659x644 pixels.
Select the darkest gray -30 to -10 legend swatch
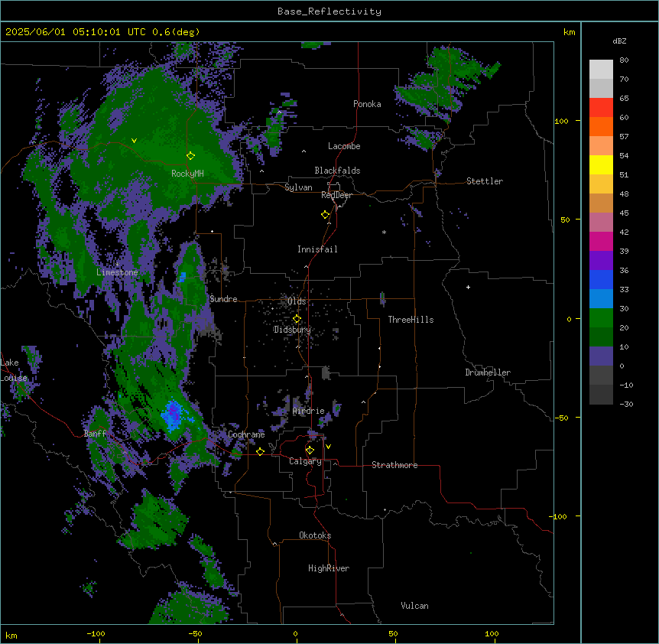click(601, 395)
